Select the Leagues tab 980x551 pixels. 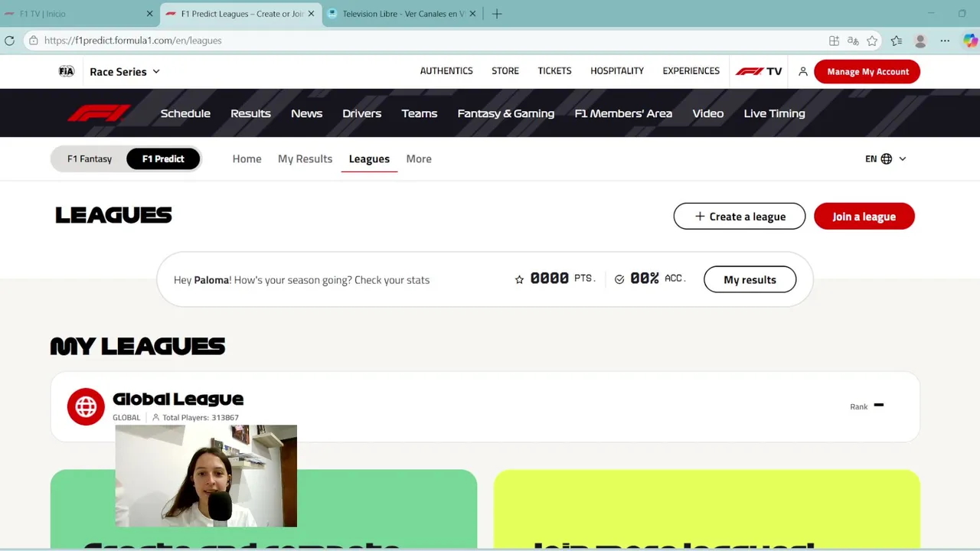(369, 159)
